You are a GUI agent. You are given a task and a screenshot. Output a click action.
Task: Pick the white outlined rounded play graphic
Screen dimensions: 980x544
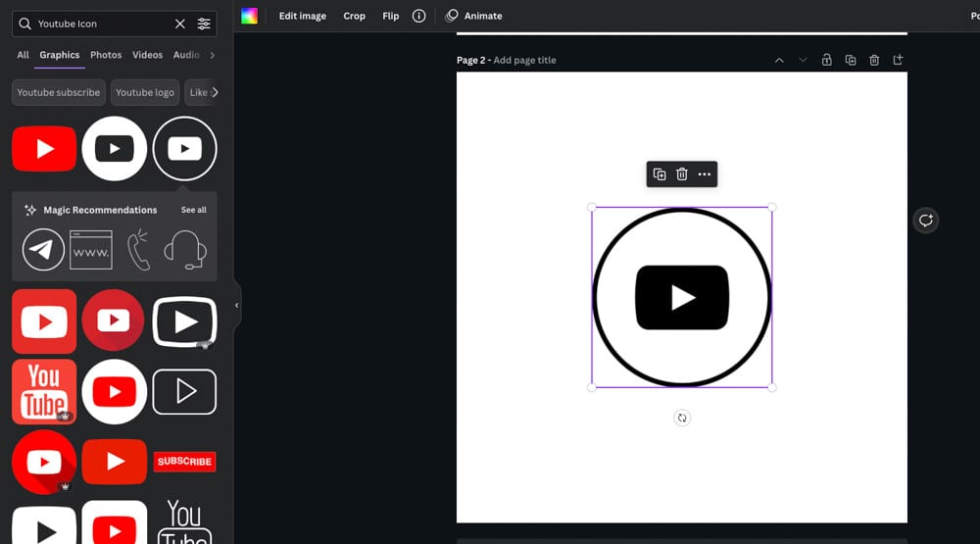coord(184,321)
